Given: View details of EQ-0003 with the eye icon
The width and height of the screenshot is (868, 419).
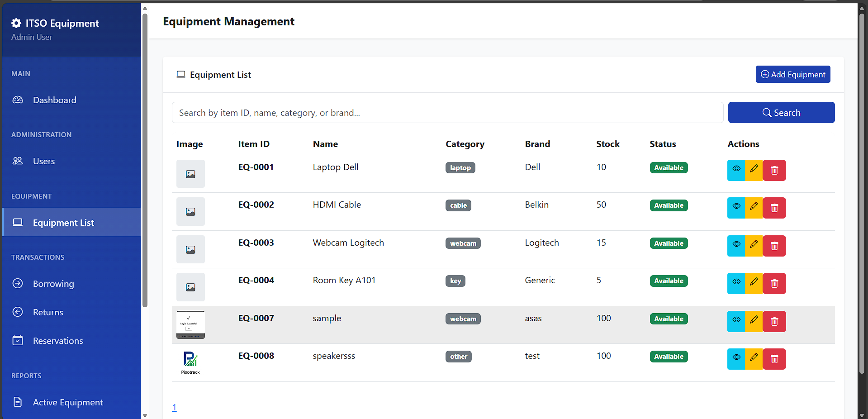Looking at the screenshot, I should coord(736,246).
